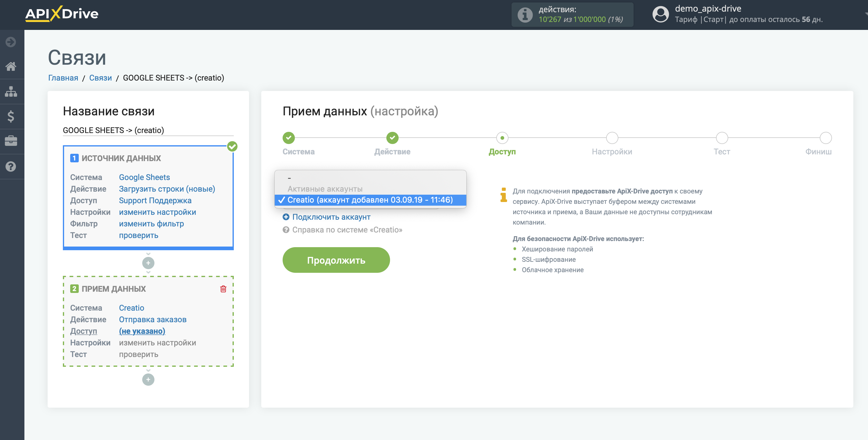Click изменить фильтр link
Screen dimensions: 868x440
click(151, 224)
